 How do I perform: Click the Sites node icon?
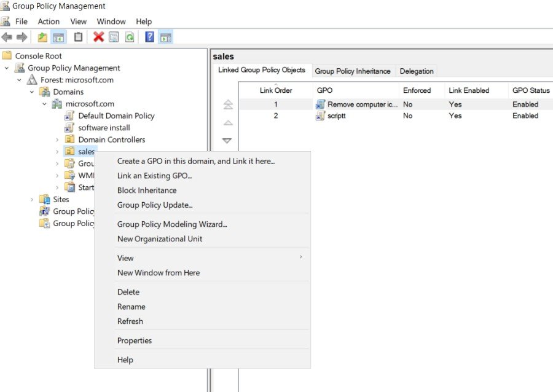coord(44,199)
